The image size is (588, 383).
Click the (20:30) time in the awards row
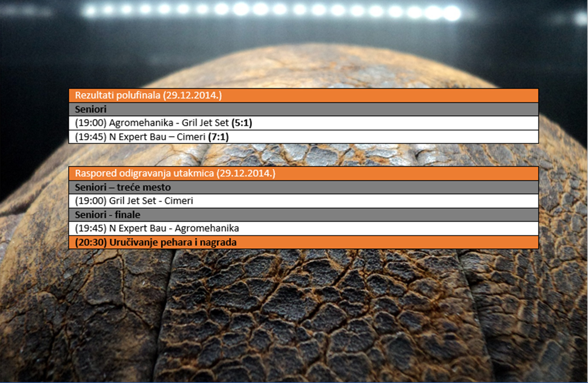(x=91, y=243)
